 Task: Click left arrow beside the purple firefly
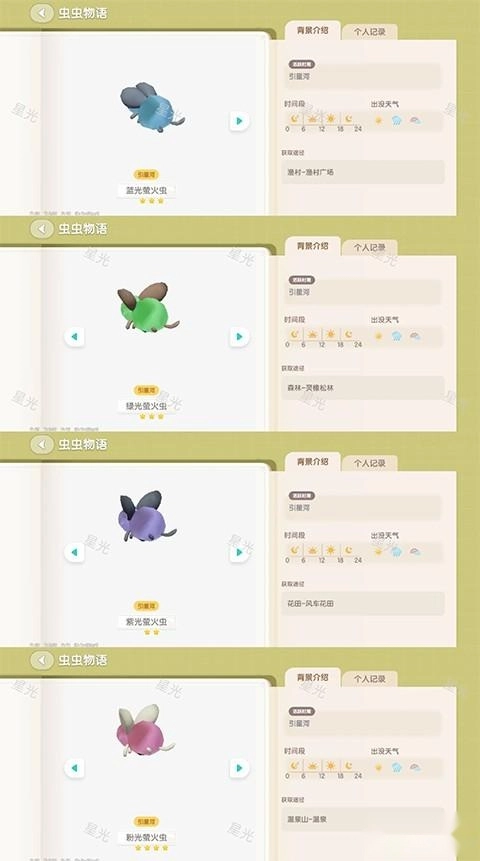(74, 552)
